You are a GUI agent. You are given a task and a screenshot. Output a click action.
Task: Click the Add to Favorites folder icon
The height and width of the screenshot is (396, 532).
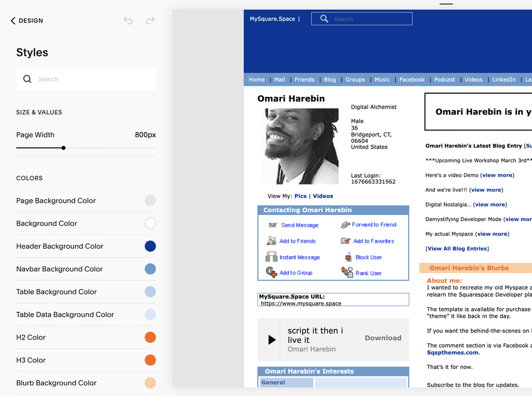click(345, 241)
